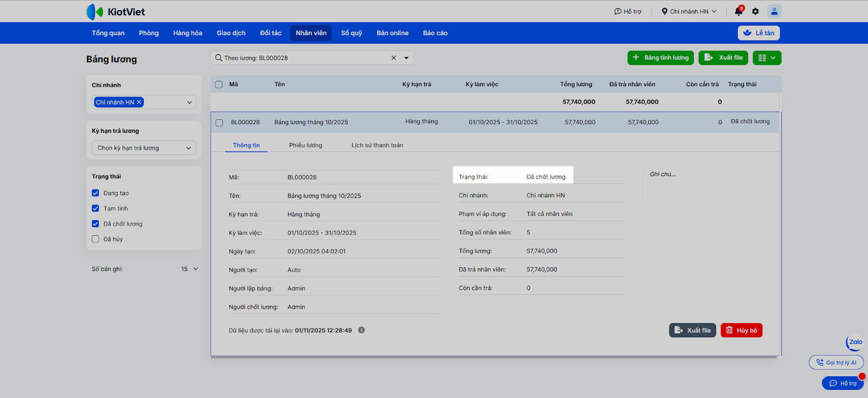Uncheck the Đang tạo status filter
868x398 pixels.
95,193
